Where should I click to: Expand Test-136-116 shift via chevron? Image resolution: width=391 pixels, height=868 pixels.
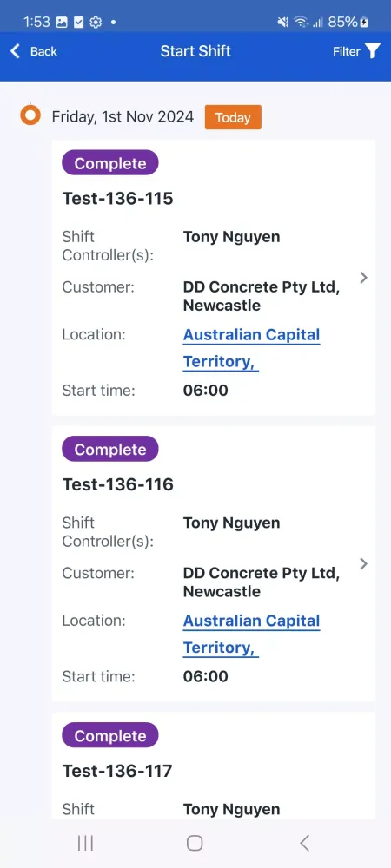(x=363, y=563)
